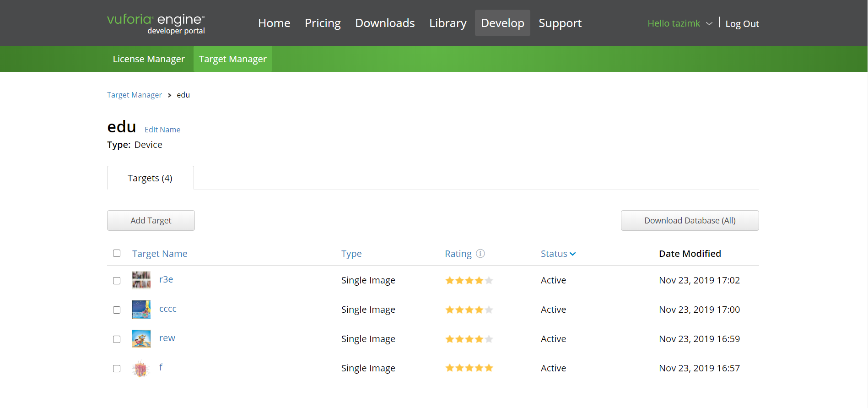
Task: Sort by Rating column header
Action: 458,254
